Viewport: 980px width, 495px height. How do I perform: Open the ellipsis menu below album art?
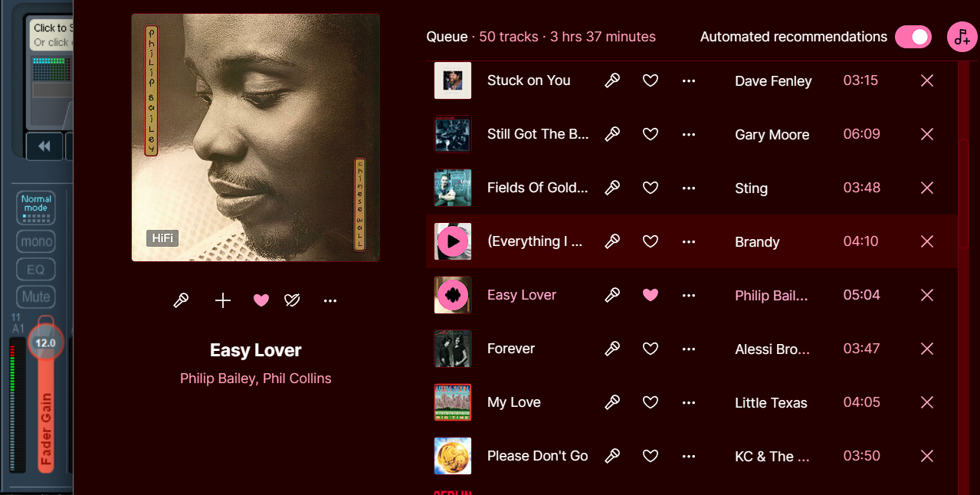click(330, 300)
